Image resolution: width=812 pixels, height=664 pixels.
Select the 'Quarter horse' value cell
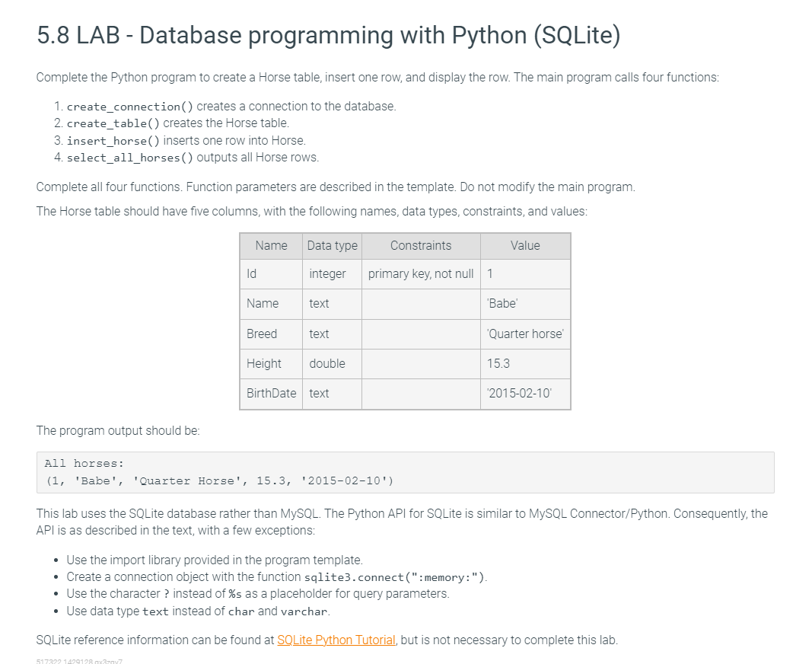(x=524, y=334)
